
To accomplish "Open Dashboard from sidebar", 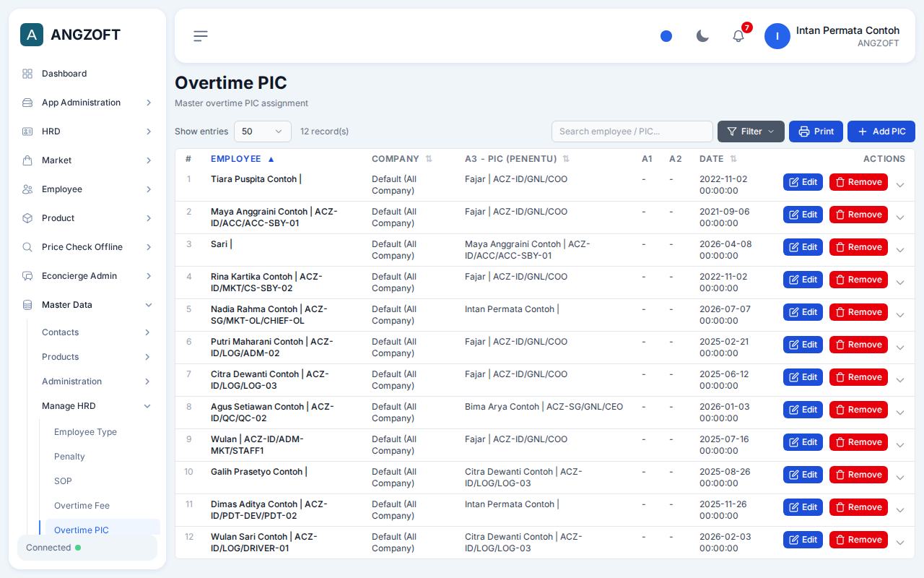I will tap(87, 74).
